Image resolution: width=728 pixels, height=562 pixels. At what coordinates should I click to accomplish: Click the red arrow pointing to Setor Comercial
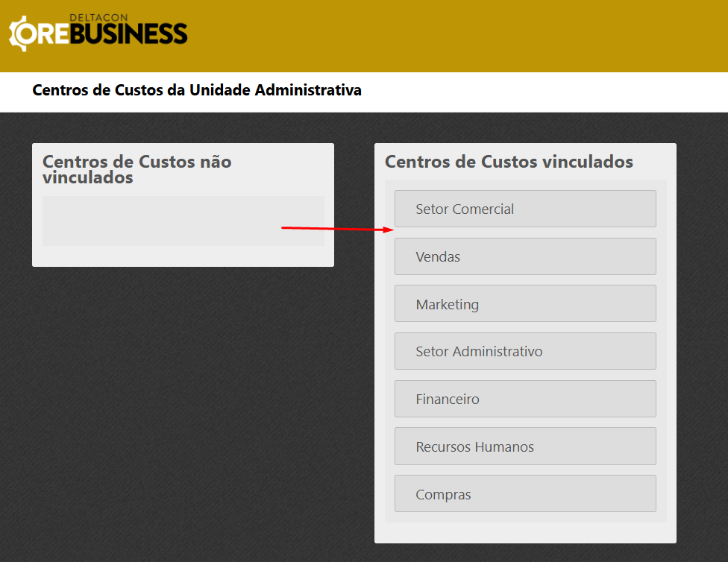coord(336,227)
